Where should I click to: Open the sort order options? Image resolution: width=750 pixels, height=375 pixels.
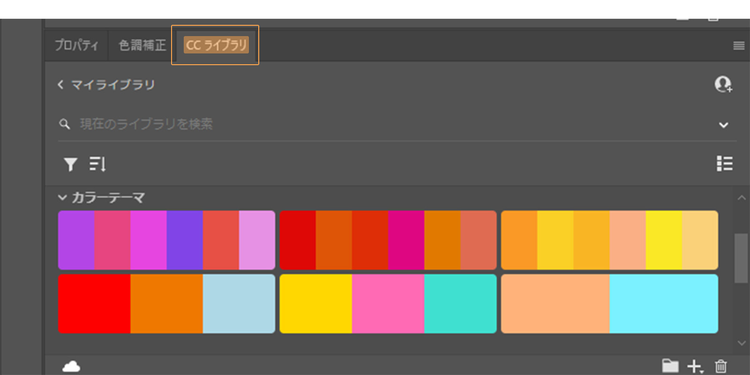pyautogui.click(x=97, y=164)
